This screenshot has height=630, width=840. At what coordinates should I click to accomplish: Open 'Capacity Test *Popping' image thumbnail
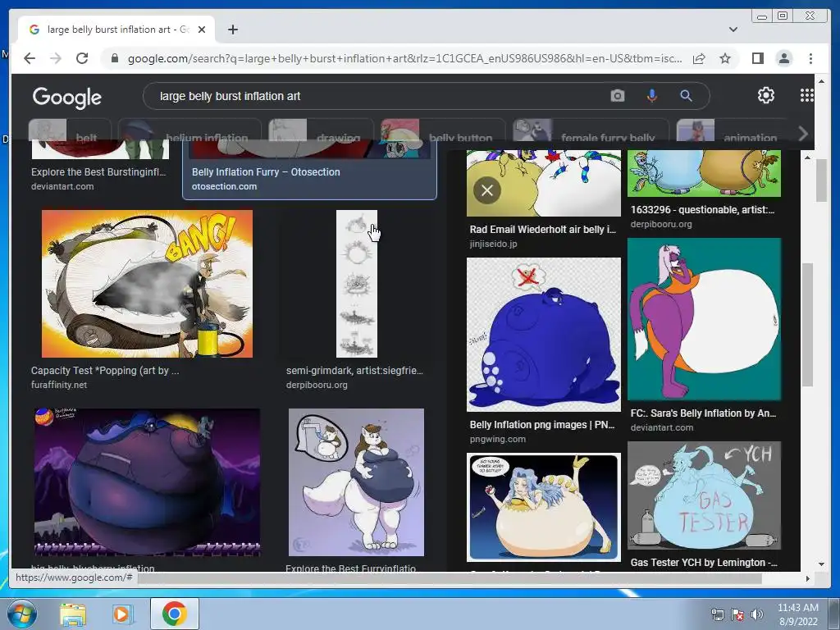(x=147, y=283)
